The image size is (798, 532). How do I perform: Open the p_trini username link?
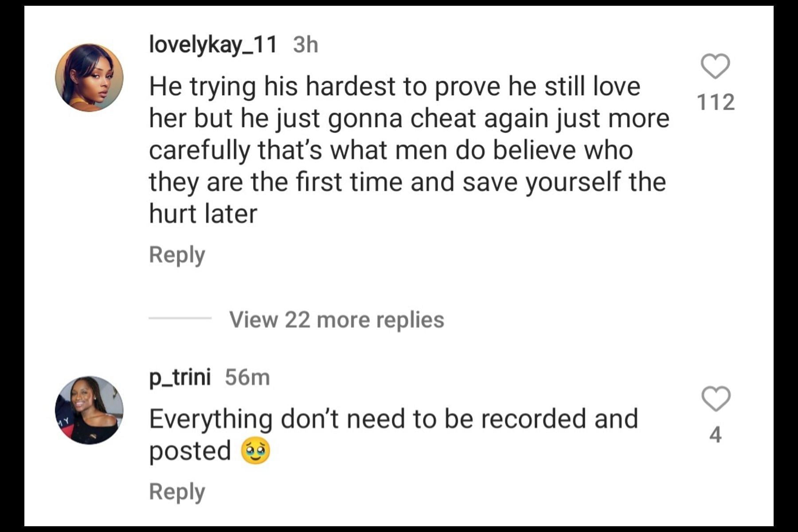point(180,378)
